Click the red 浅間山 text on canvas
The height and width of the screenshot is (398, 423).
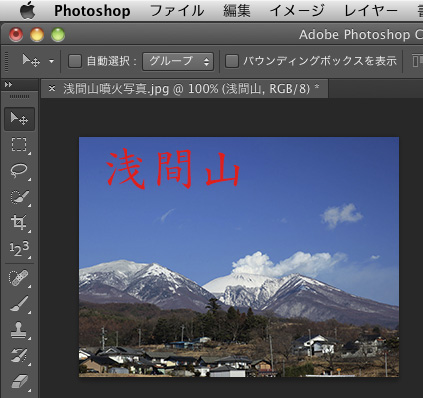click(173, 168)
